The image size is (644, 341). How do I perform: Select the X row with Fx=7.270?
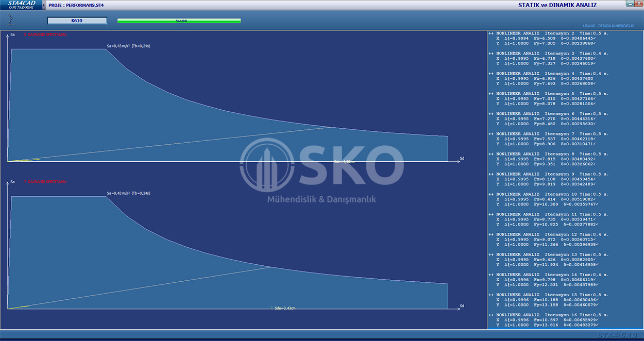(547, 118)
